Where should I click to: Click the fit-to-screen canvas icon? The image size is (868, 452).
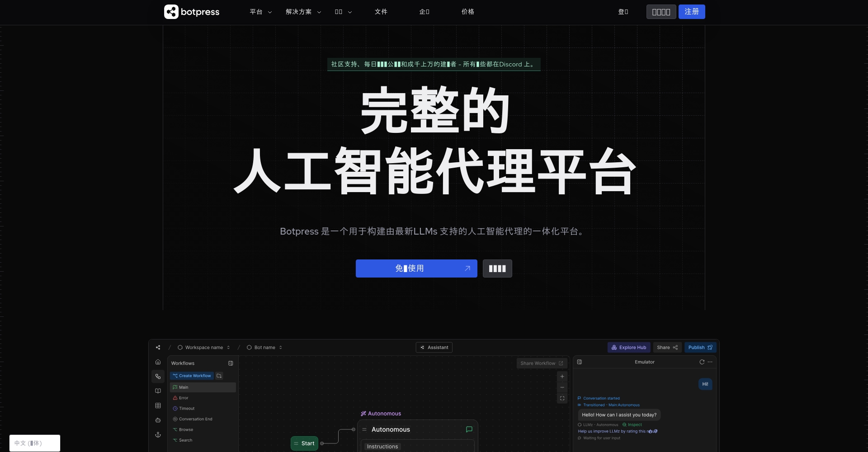point(562,398)
